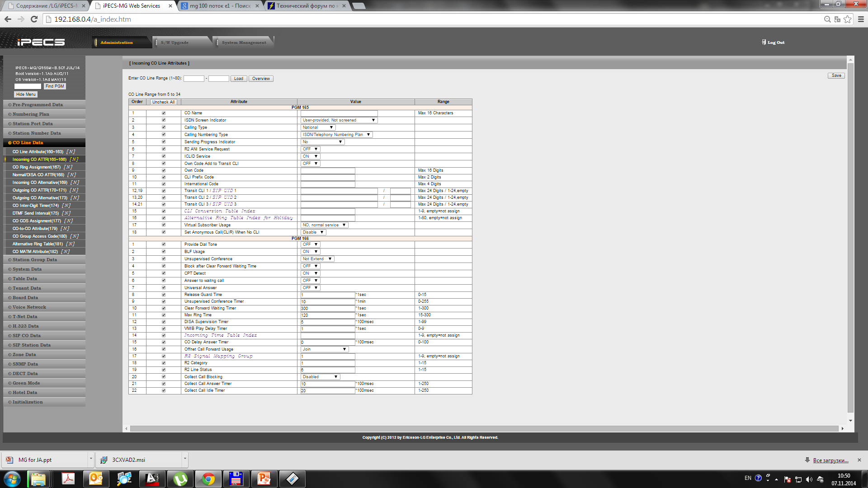
Task: Toggle the ICLID Service row checkbox
Action: 164,156
